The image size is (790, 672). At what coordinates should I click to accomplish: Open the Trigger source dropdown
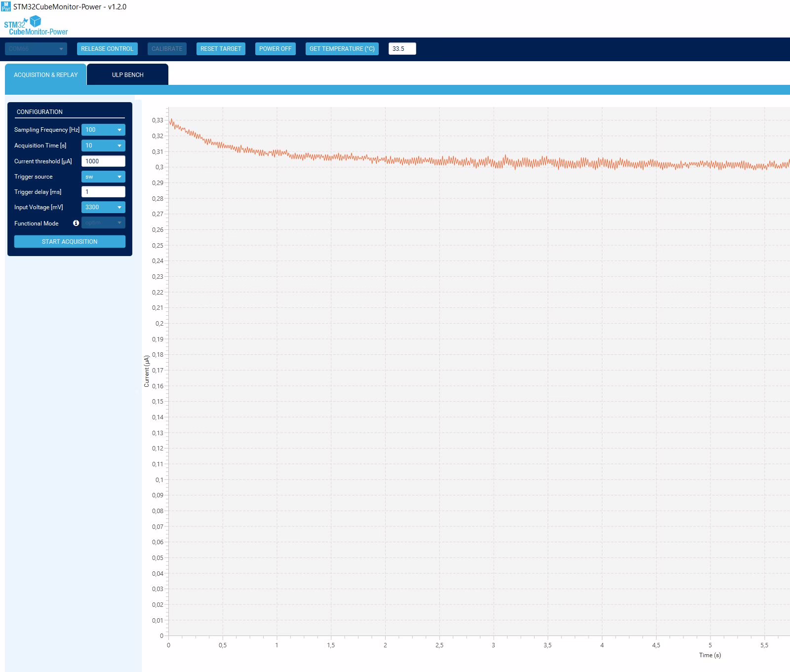(103, 177)
